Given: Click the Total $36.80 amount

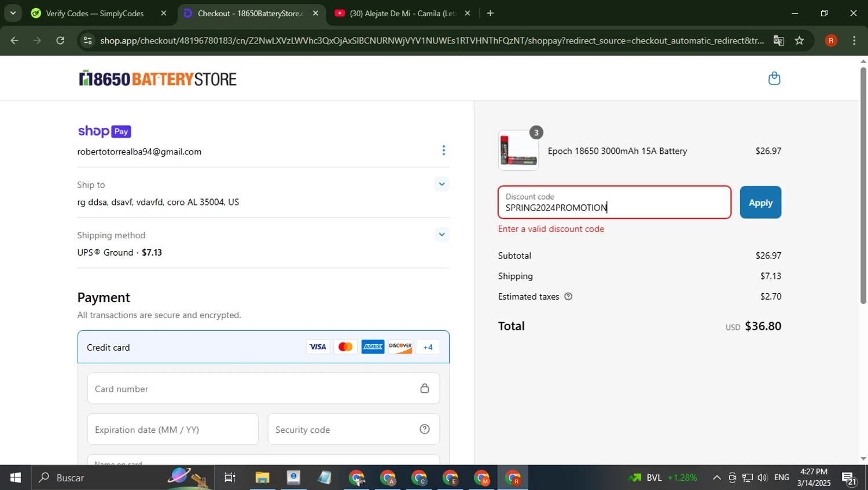Looking at the screenshot, I should 763,326.
